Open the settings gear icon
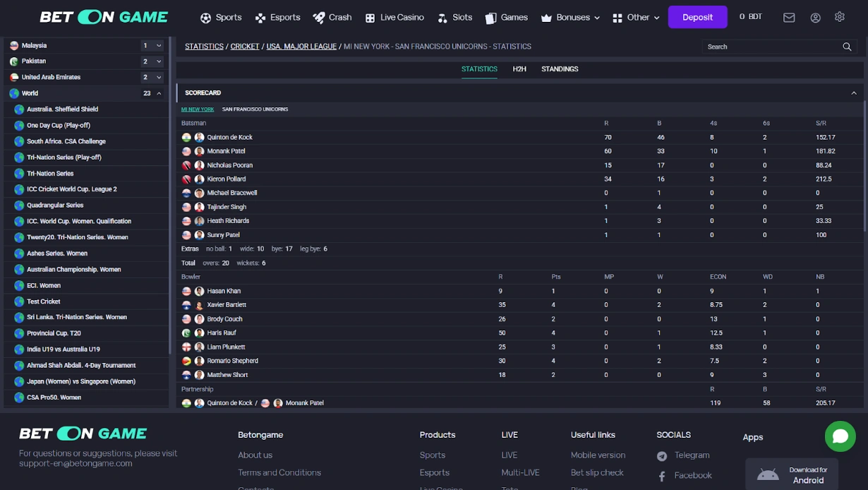Screen dimensions: 868x490 839,17
